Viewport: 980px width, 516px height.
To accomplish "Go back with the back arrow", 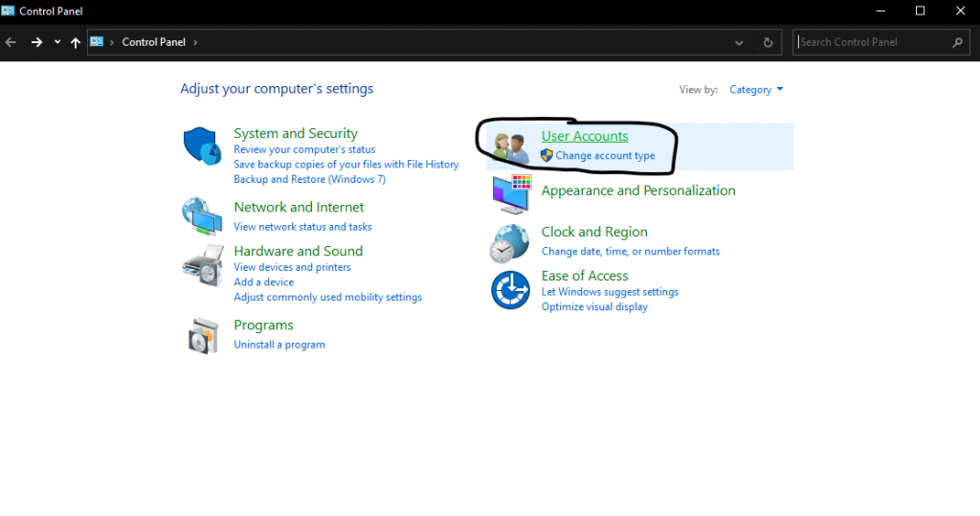I will pos(11,42).
